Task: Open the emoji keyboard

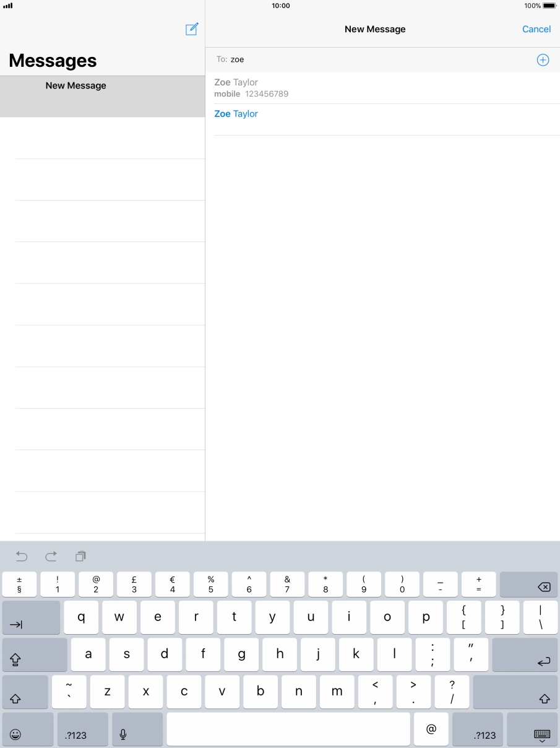Action: (x=16, y=734)
